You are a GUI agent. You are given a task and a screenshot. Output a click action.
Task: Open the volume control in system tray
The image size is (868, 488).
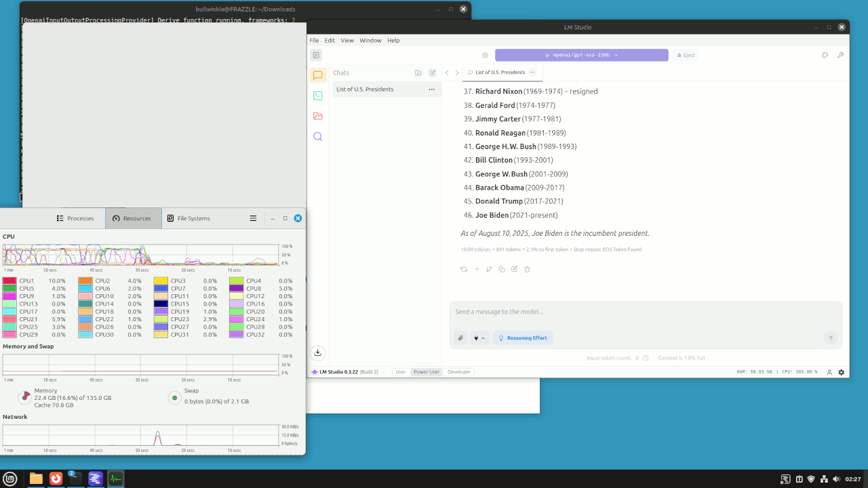coord(836,479)
